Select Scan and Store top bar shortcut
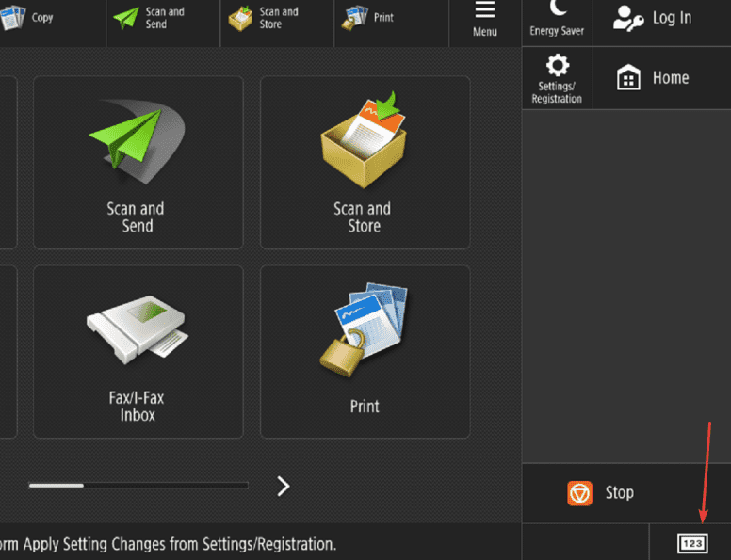 point(266,19)
